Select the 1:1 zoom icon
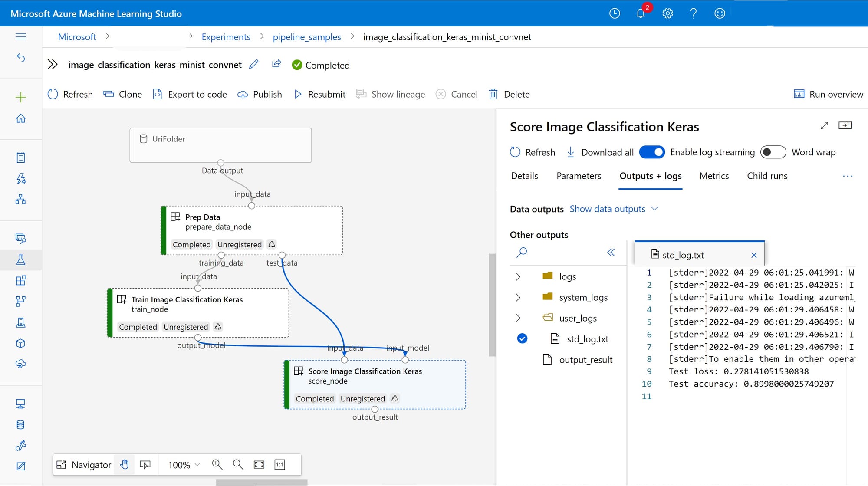This screenshot has height=486, width=868. tap(279, 464)
